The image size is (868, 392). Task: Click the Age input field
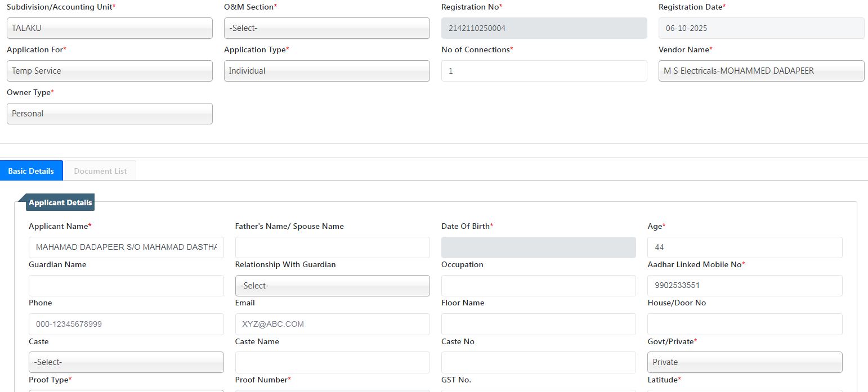point(745,247)
